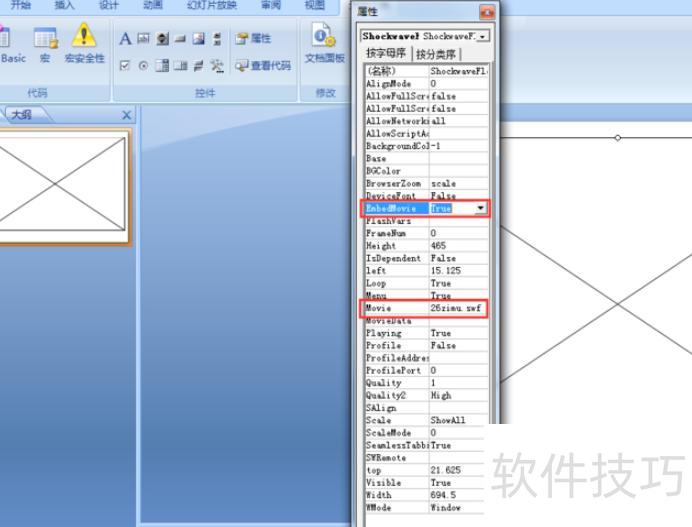Image resolution: width=692 pixels, height=527 pixels.
Task: Select the Spin Button control icon
Action: (162, 39)
